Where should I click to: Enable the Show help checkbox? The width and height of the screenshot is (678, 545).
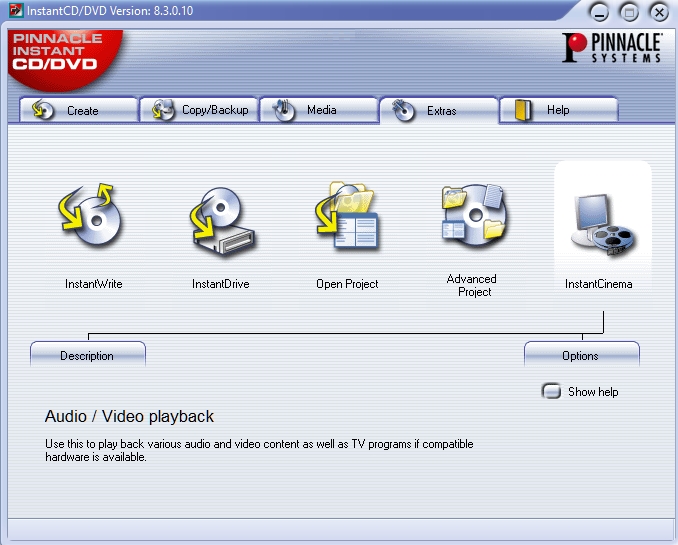coord(551,391)
